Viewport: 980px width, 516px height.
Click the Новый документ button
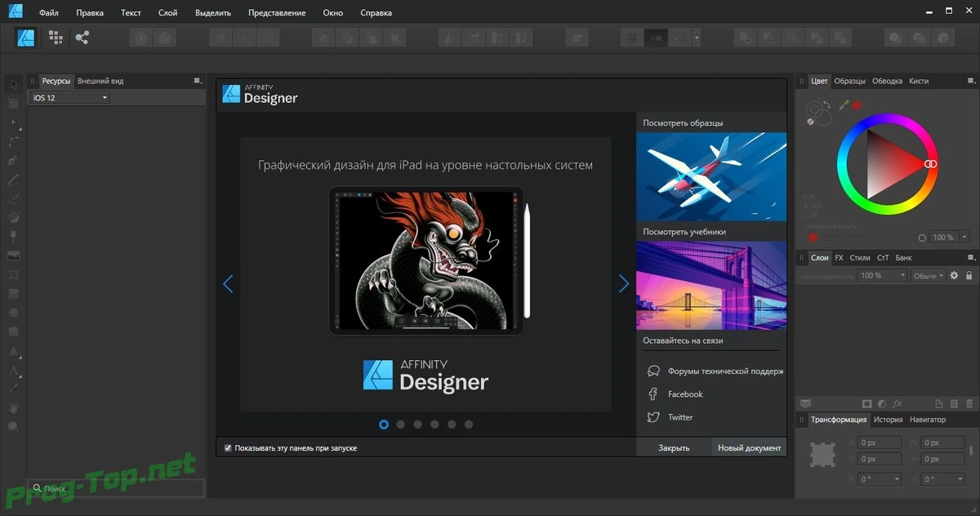coord(749,447)
